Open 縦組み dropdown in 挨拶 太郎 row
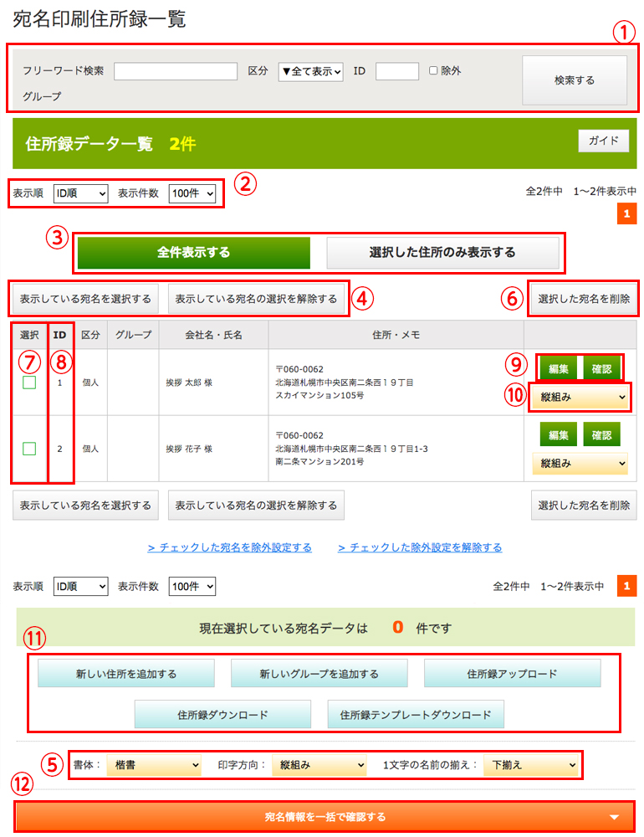644x837 pixels. coord(580,397)
